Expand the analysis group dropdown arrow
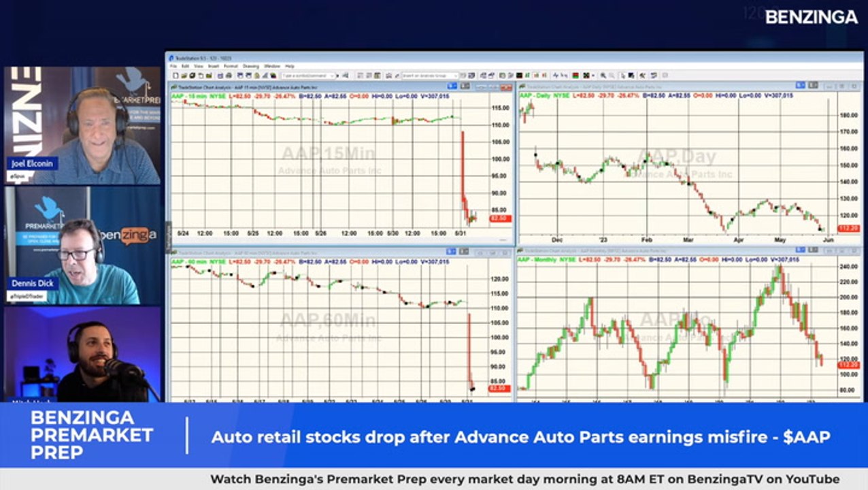This screenshot has height=490, width=868. coord(455,76)
